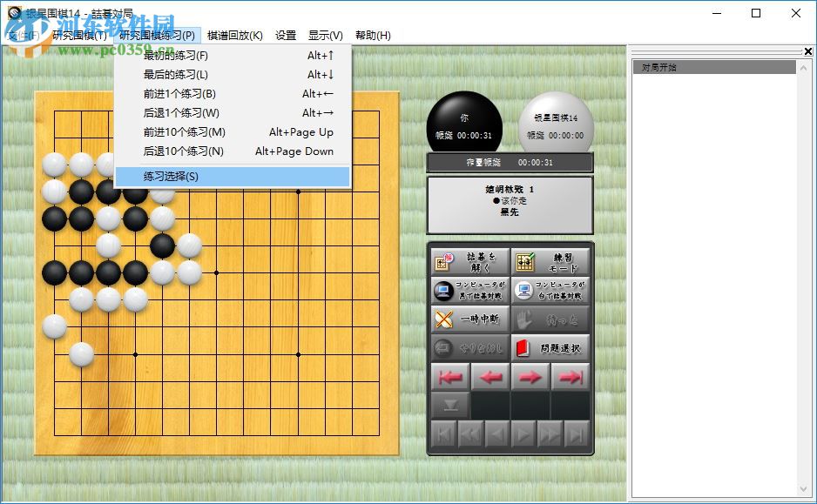Viewport: 817px width, 504px height.
Task: Open the 设置 settings menu
Action: (x=284, y=35)
